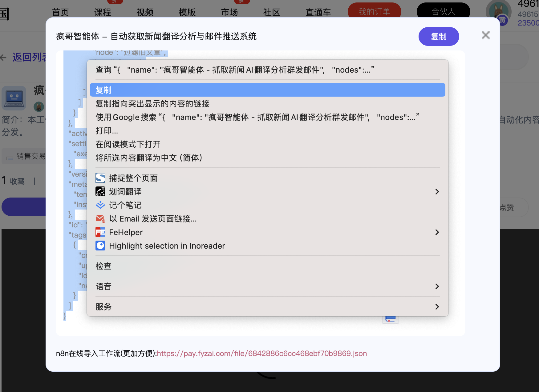Image resolution: width=539 pixels, height=392 pixels.
Task: Click the 查询 lookup entry at menu top
Action: [267, 70]
